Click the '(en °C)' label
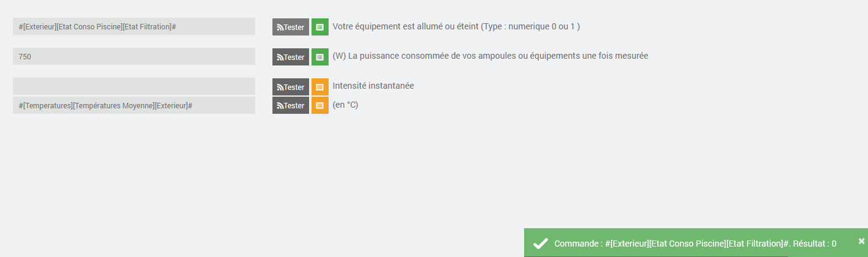This screenshot has height=257, width=868. click(345, 105)
